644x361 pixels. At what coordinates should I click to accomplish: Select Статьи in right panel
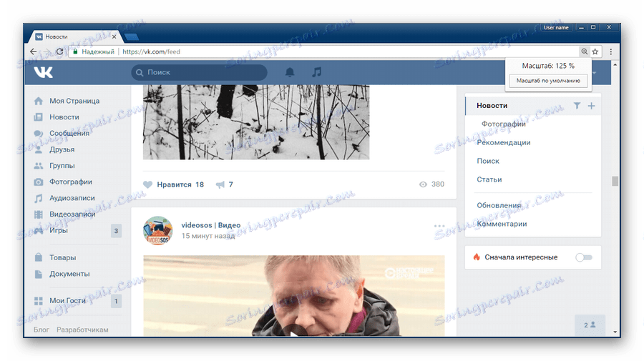pos(489,179)
